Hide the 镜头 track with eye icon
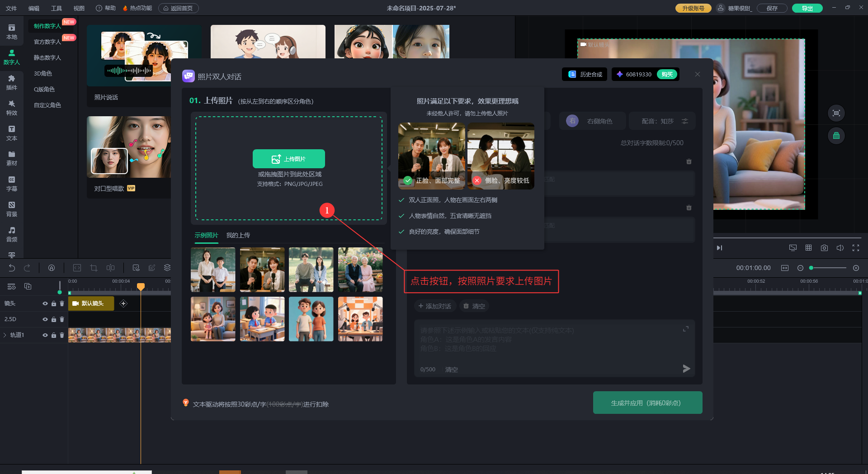 [45, 303]
